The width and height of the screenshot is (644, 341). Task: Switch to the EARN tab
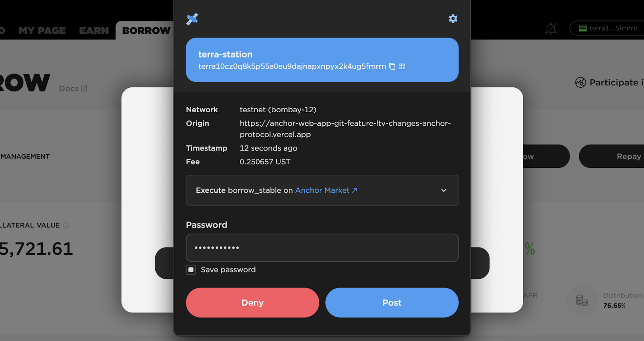(x=94, y=31)
